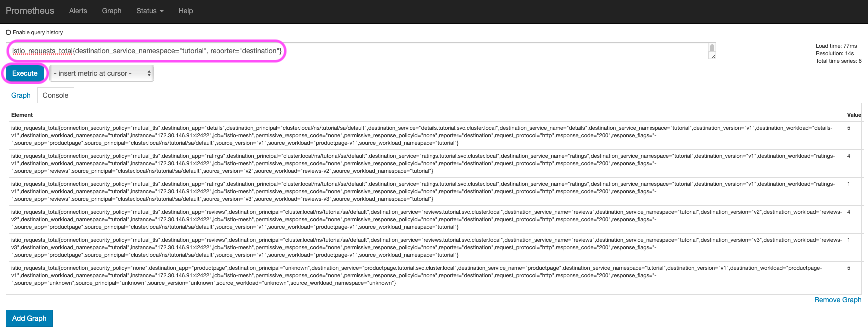868x332 pixels.
Task: Click the query box scrollbar thumb
Action: click(712, 48)
